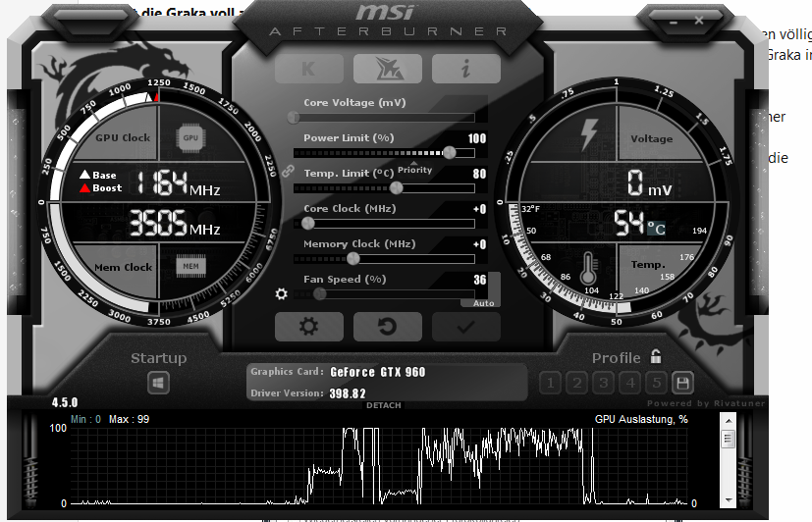Toggle the profile lock icon
This screenshot has height=522, width=812.
[656, 356]
